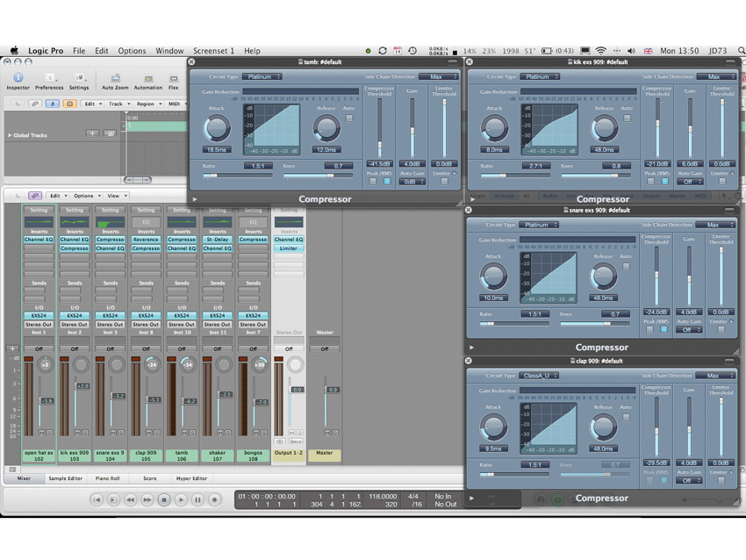
Task: Click the Ratio slider in kik compressor
Action: click(516, 176)
